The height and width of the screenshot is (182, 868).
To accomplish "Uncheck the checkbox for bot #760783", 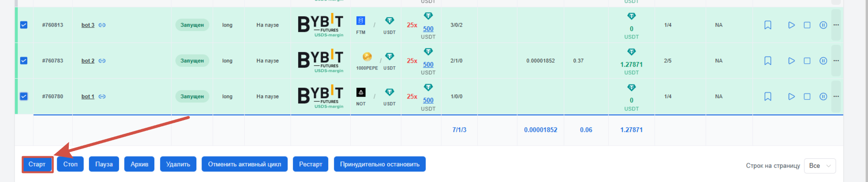I will click(x=24, y=61).
